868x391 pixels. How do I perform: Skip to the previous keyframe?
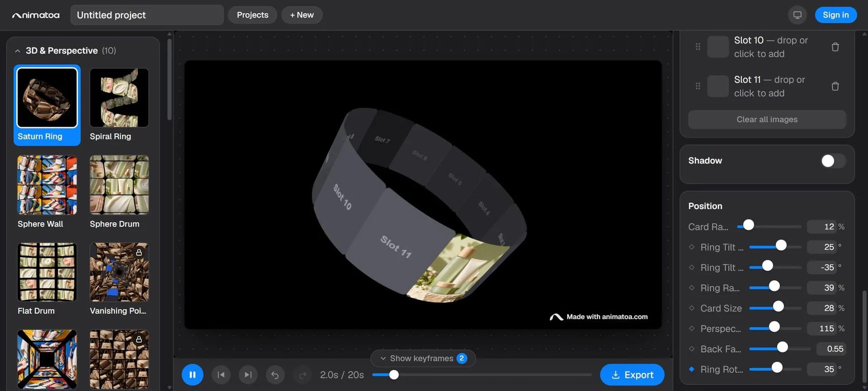221,375
